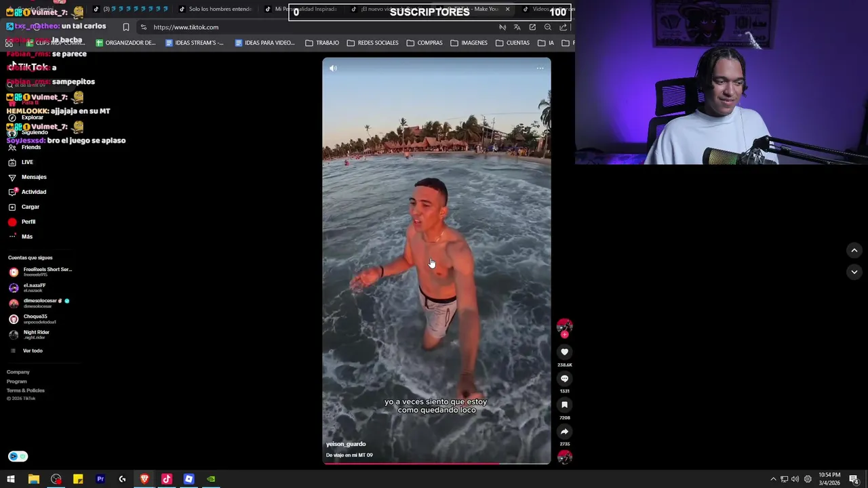Screen dimensions: 868x488
Task: Open FreeReels Short Ser... followed account
Action: (40, 272)
